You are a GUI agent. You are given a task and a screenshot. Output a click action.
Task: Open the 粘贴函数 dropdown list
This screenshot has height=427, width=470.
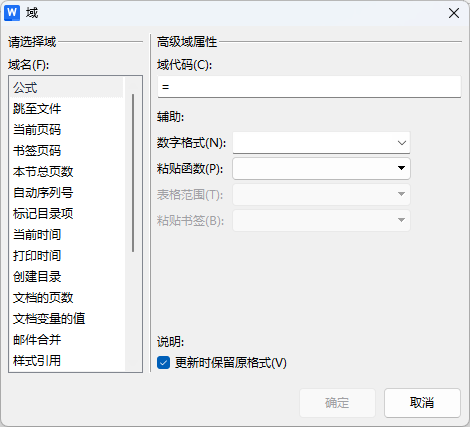coord(321,168)
